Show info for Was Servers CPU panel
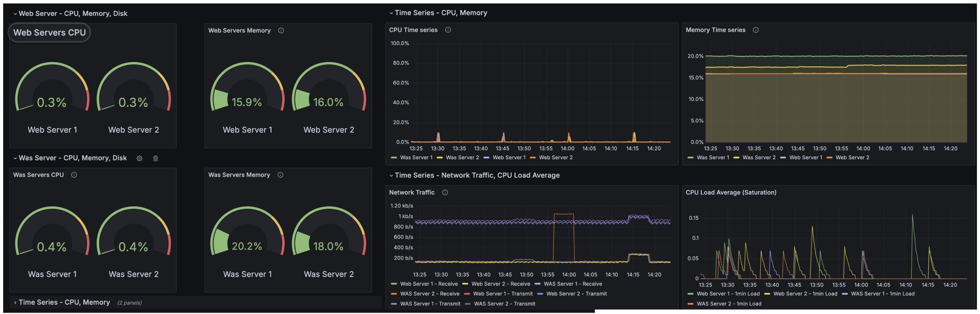980x314 pixels. tap(74, 175)
